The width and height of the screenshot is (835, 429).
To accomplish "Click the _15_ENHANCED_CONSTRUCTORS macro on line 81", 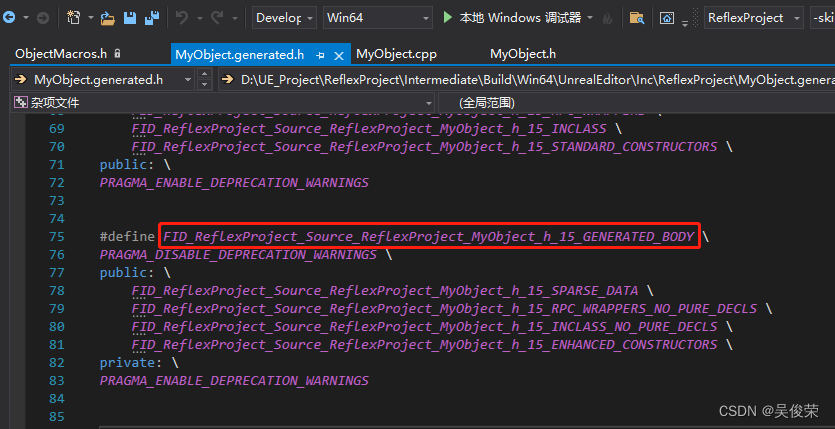I will click(424, 345).
